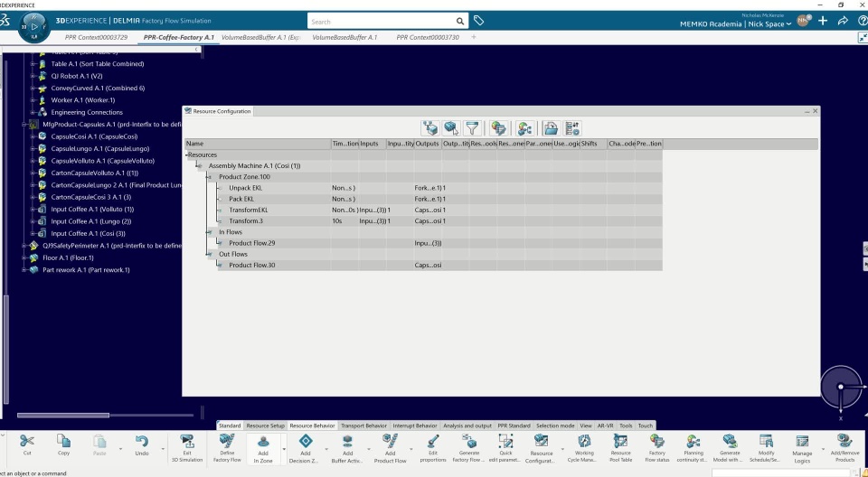The image size is (868, 477).
Task: Select CapsuleLungo A.1 in the tree
Action: 99,149
